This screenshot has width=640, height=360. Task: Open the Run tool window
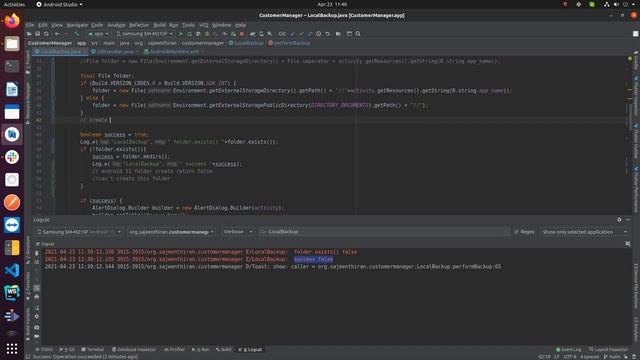200,350
